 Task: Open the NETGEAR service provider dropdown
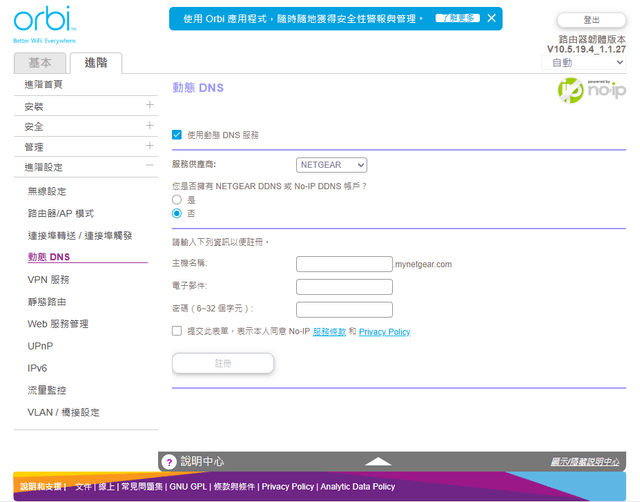click(331, 165)
